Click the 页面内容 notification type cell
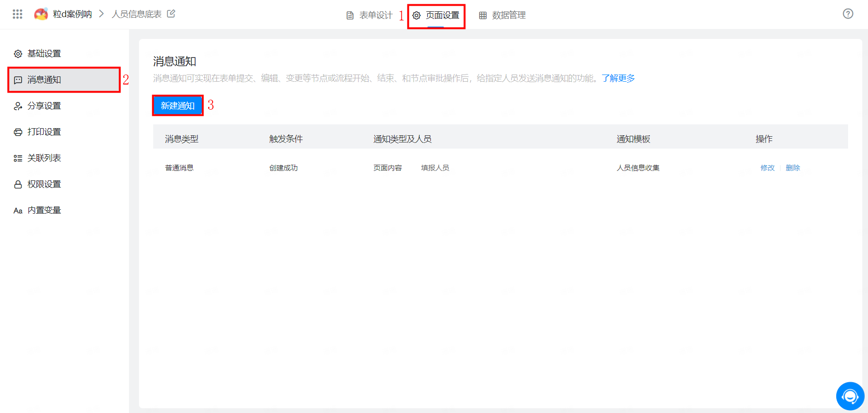868x413 pixels. (388, 168)
